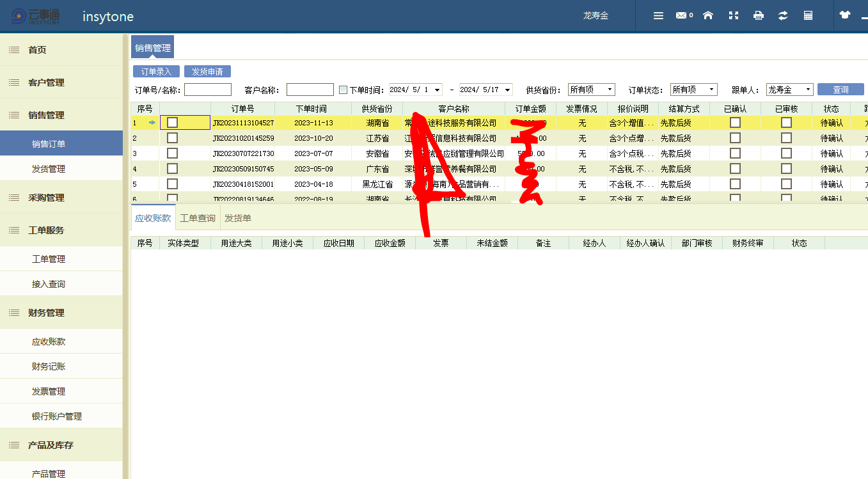The image size is (868, 479).
Task: Click the printer icon
Action: pyautogui.click(x=759, y=16)
